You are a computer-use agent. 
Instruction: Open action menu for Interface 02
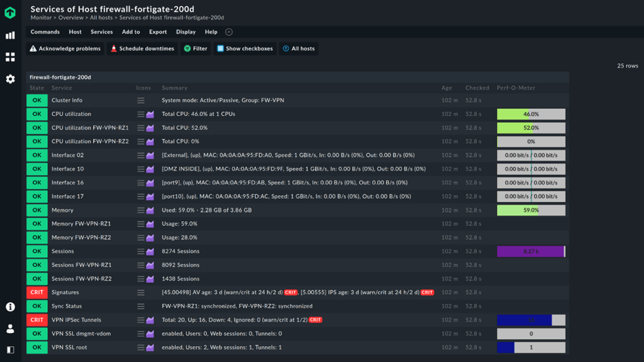tap(141, 155)
